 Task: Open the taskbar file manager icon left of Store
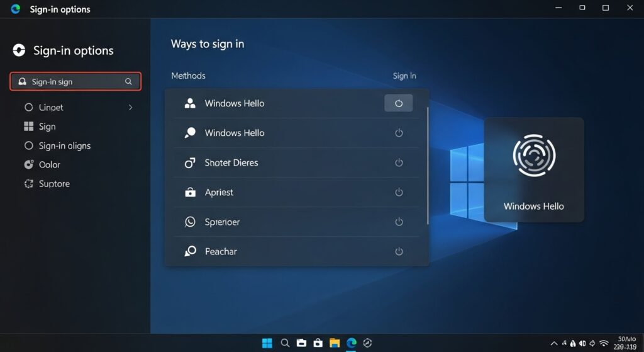[301, 343]
